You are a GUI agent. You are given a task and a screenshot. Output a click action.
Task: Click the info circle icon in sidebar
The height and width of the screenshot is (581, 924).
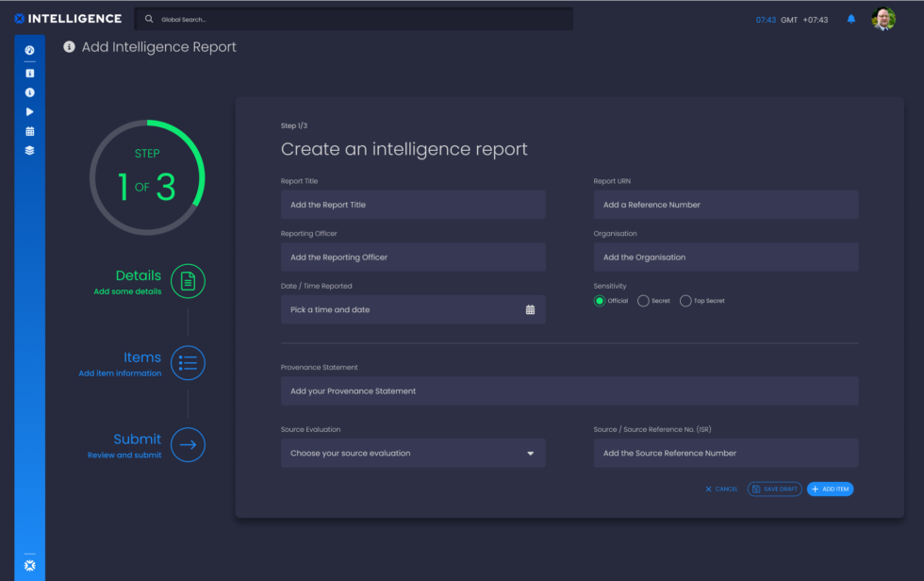point(29,92)
